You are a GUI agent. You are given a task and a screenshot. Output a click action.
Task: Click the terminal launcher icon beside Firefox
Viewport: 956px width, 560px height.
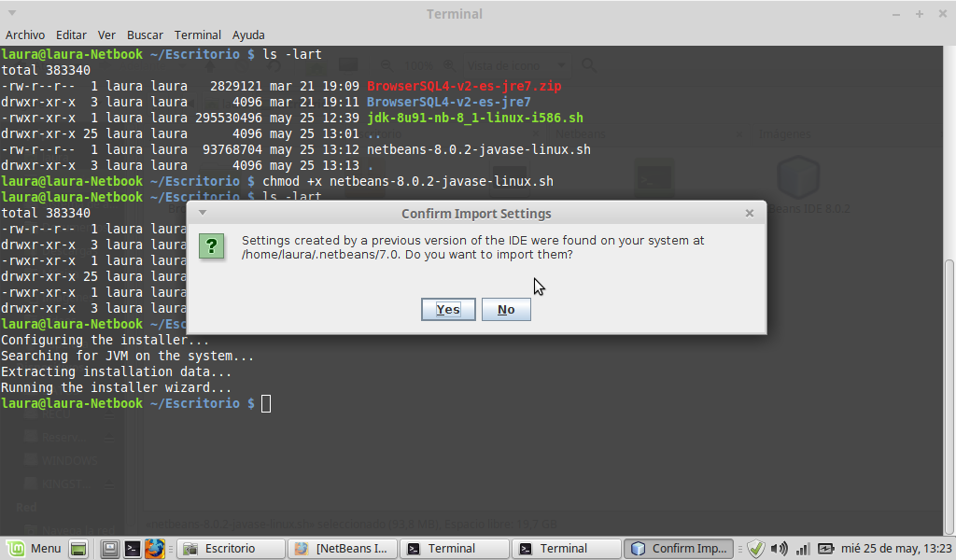point(133,549)
